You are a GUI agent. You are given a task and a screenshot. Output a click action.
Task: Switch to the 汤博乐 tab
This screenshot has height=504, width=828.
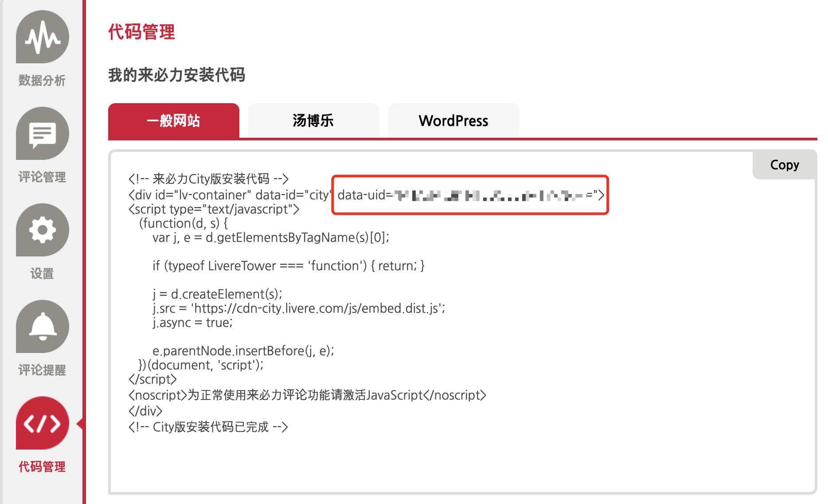click(314, 120)
